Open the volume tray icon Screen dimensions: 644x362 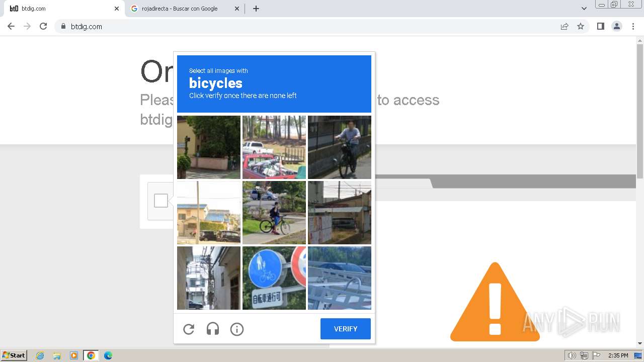tap(572, 355)
